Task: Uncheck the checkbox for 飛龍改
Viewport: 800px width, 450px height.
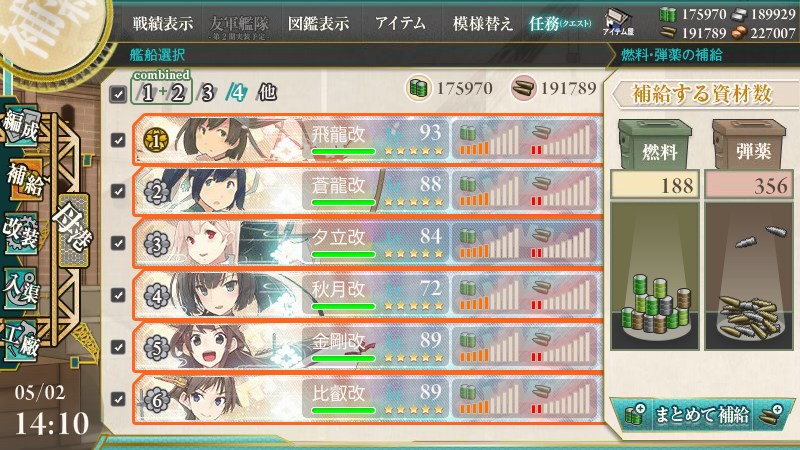Action: (x=118, y=140)
